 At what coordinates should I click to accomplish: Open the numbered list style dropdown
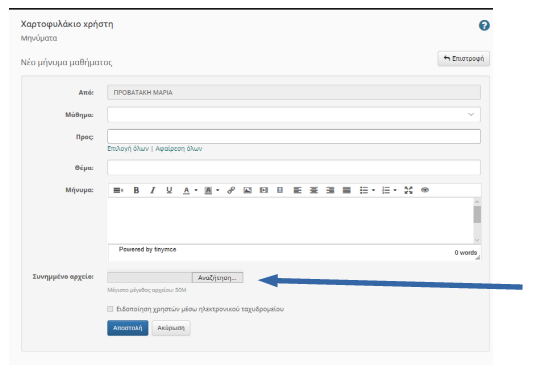point(395,190)
